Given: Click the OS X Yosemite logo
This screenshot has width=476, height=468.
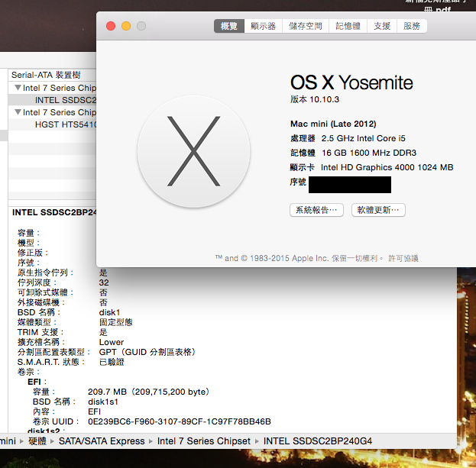Looking at the screenshot, I should (x=193, y=151).
